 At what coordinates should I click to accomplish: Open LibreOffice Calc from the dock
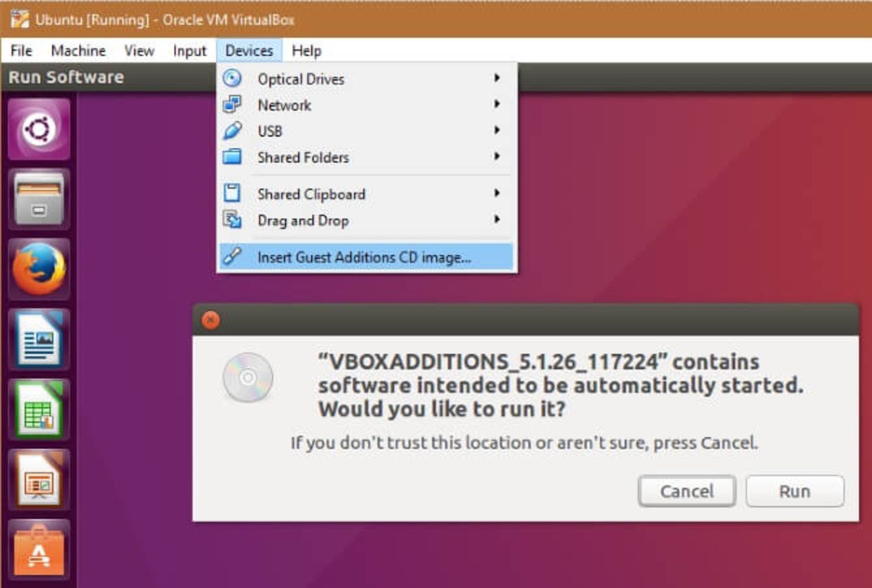[39, 409]
